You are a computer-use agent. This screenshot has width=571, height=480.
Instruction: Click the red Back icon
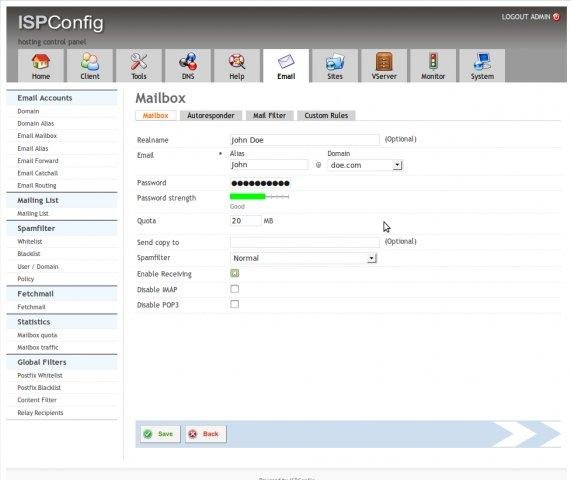click(193, 434)
